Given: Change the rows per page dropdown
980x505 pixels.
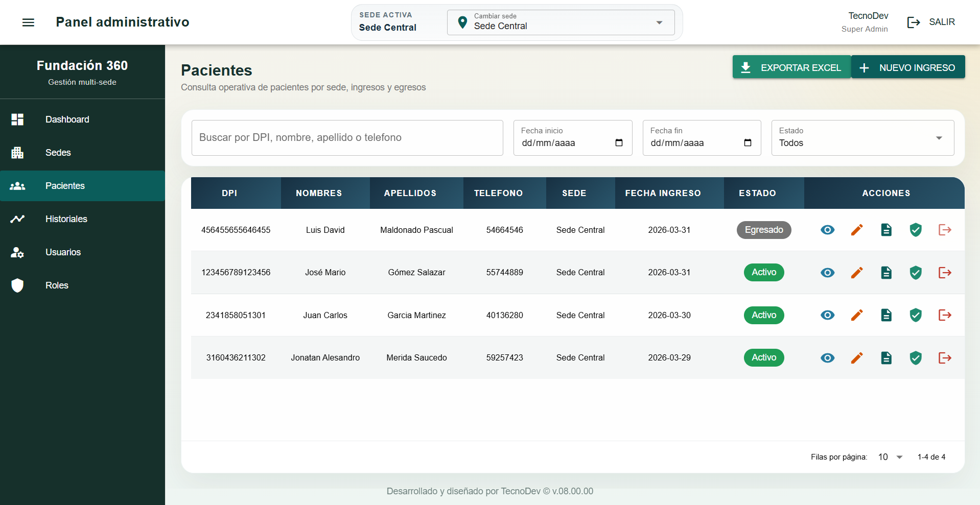Looking at the screenshot, I should tap(890, 457).
